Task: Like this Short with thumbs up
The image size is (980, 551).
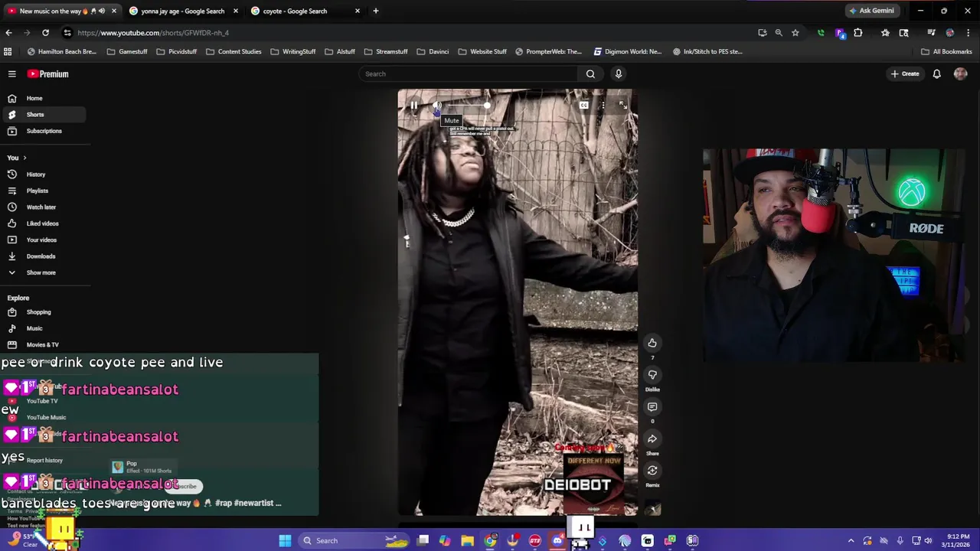Action: 652,343
